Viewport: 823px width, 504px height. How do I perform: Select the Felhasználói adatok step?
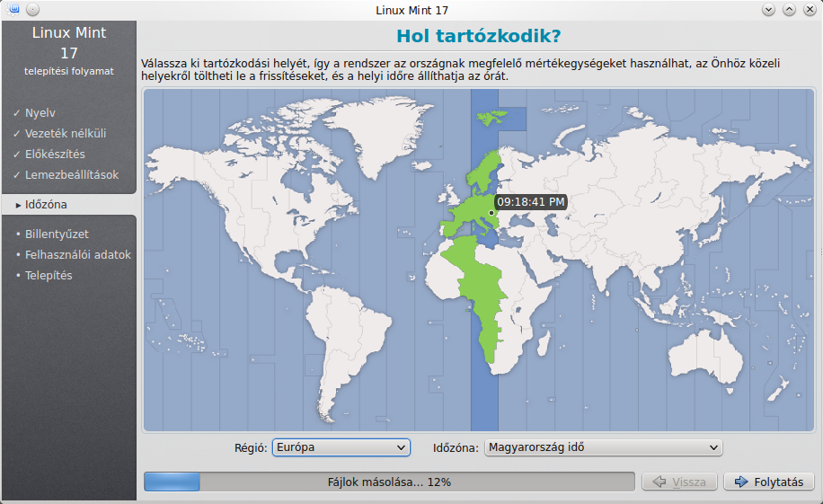click(77, 254)
